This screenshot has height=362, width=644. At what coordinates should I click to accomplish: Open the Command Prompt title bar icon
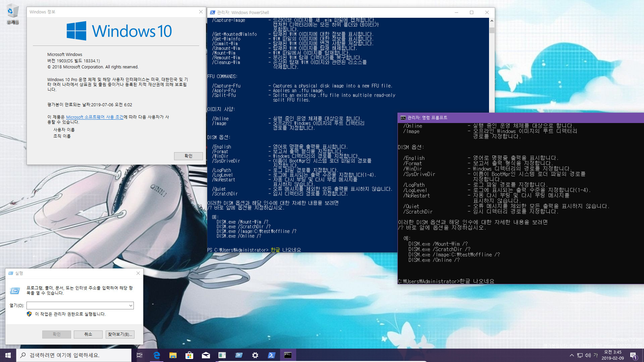(x=403, y=118)
